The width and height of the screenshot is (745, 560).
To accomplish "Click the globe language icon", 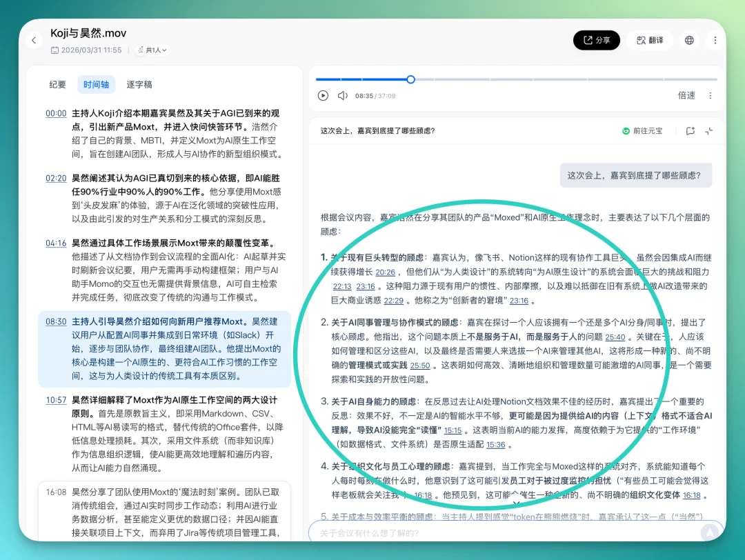I will coord(689,40).
